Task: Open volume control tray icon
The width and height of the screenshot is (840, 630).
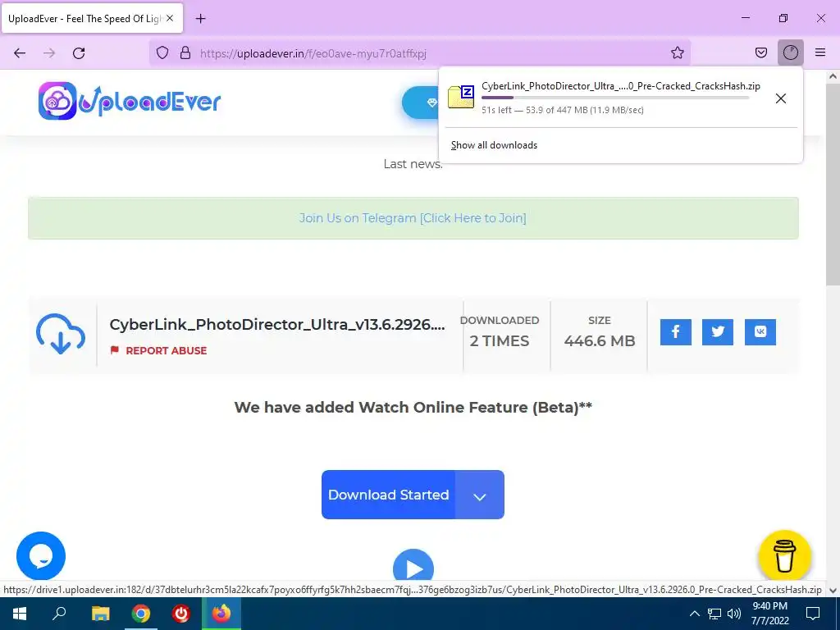Action: point(734,614)
